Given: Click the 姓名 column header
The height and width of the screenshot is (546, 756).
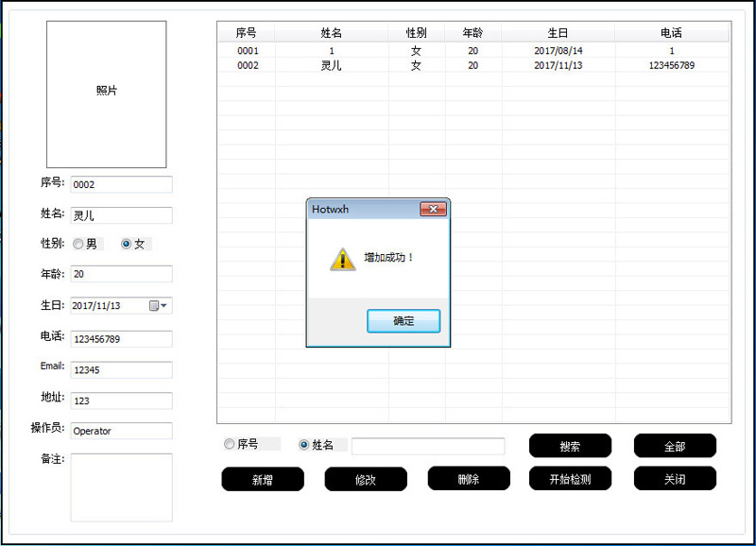Looking at the screenshot, I should [332, 33].
